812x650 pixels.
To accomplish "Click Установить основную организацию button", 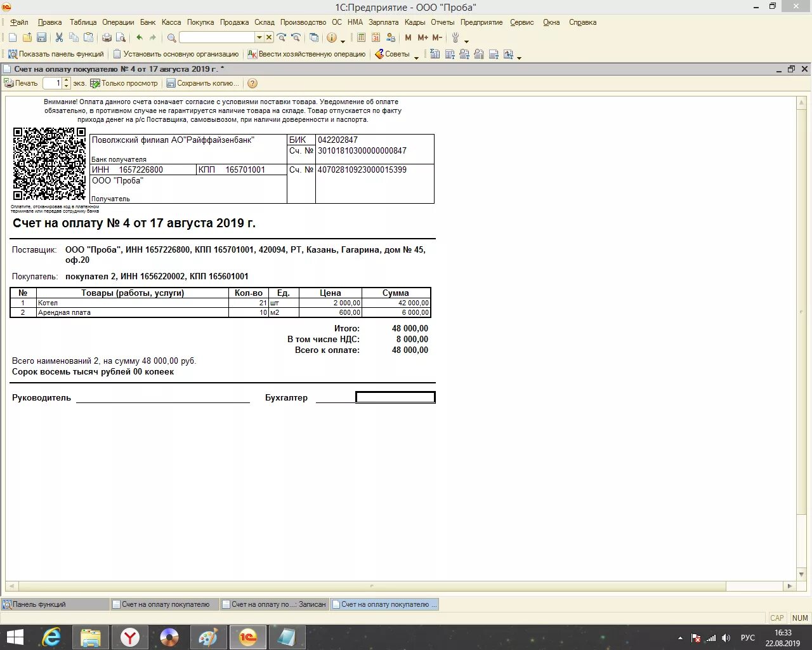I will click(176, 54).
